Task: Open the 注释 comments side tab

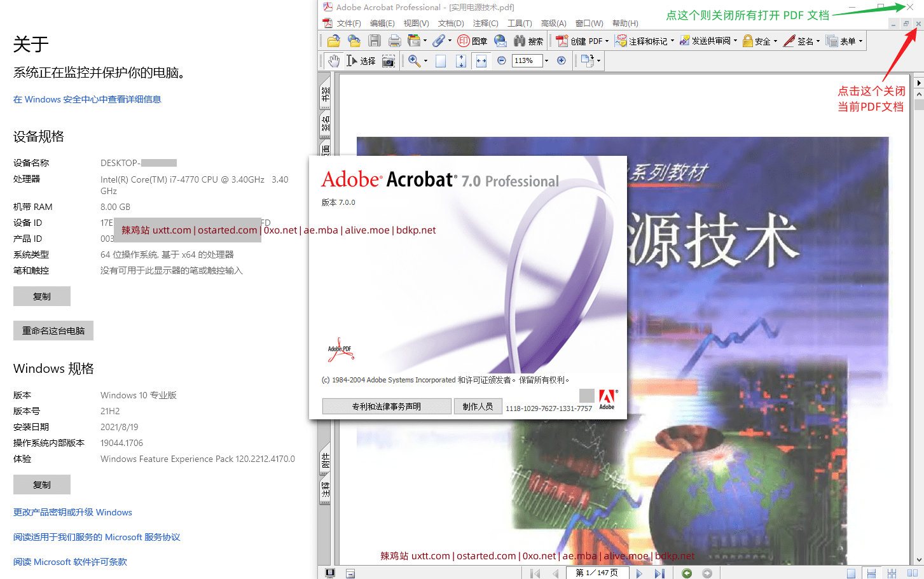Action: coord(325,490)
